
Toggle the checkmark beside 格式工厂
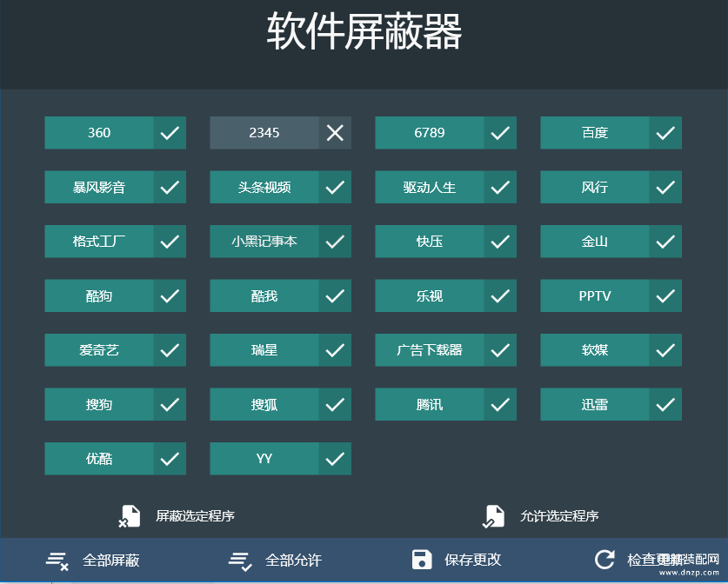pos(170,242)
